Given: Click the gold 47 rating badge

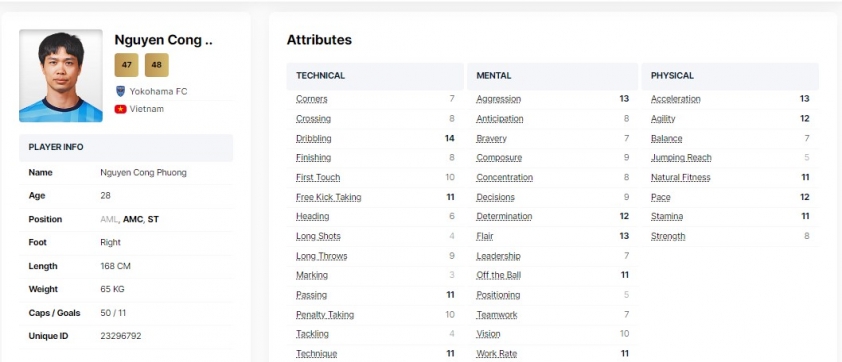Looking at the screenshot, I should pyautogui.click(x=126, y=65).
